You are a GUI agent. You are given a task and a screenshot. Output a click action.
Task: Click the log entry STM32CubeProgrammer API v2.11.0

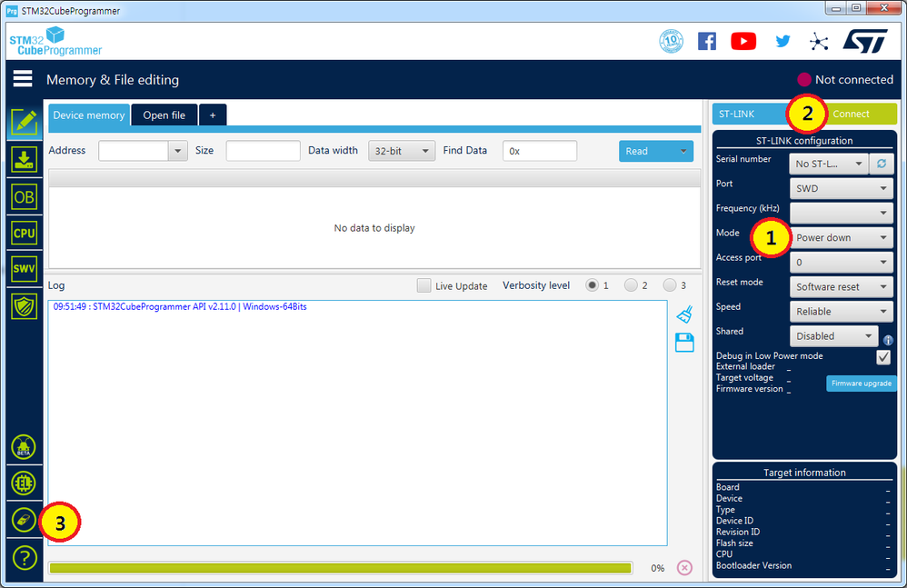point(180,306)
